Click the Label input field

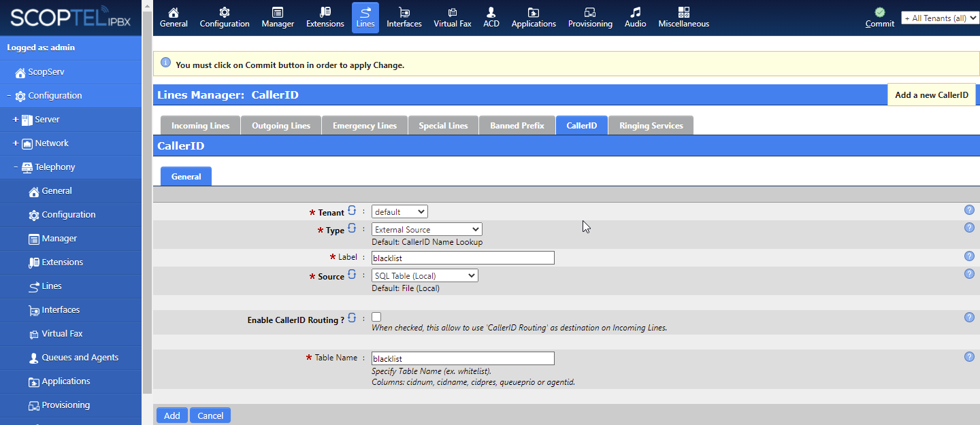[463, 258]
